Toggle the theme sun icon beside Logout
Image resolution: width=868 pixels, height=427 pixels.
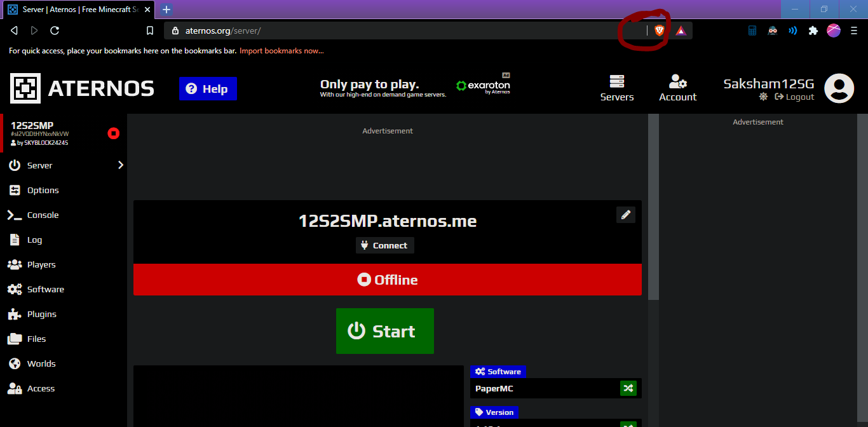tap(763, 97)
